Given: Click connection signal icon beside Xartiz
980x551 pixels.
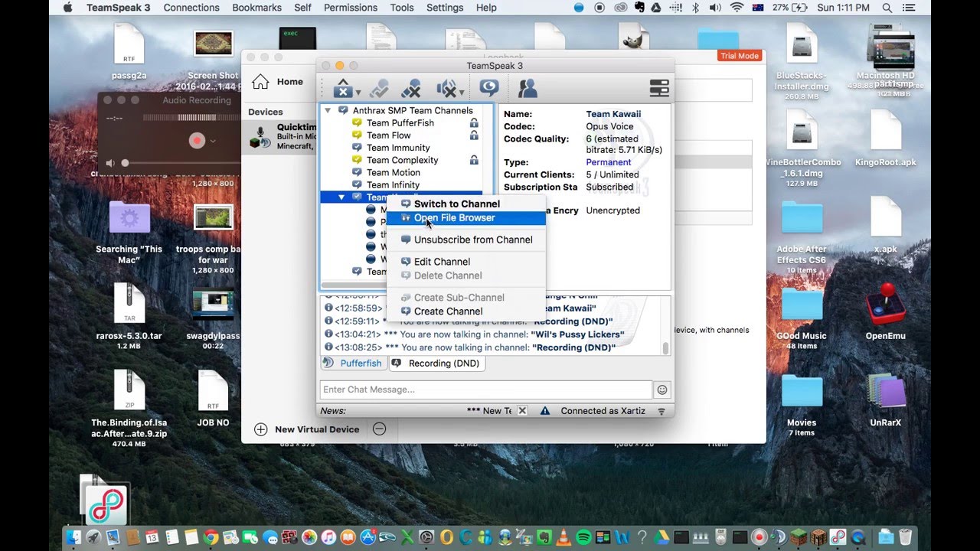Looking at the screenshot, I should (x=661, y=411).
